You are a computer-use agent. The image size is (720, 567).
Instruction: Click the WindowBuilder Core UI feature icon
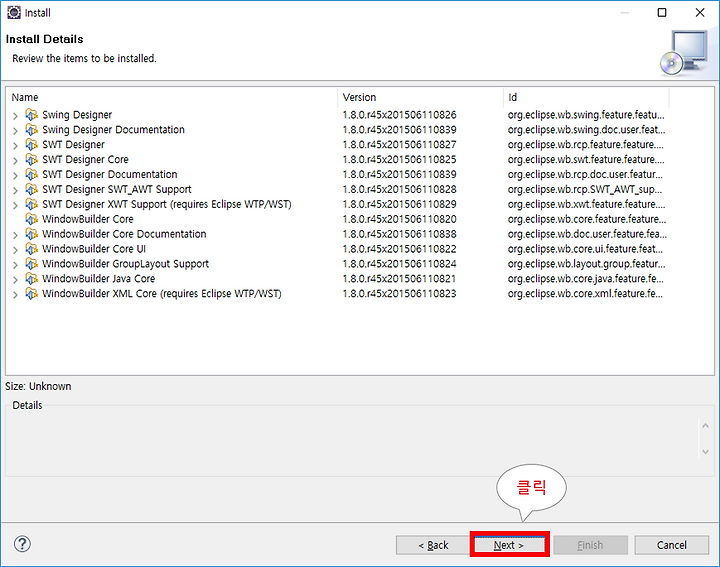pos(32,249)
